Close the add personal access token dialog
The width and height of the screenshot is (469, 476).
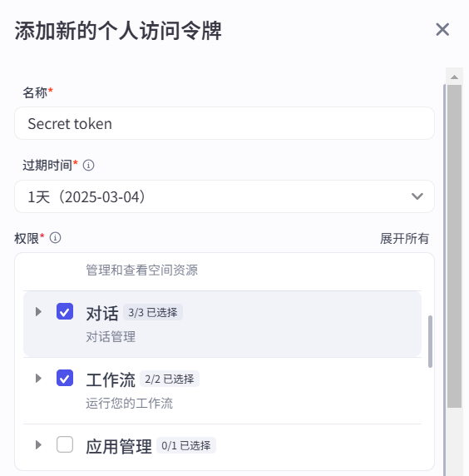pos(442,30)
